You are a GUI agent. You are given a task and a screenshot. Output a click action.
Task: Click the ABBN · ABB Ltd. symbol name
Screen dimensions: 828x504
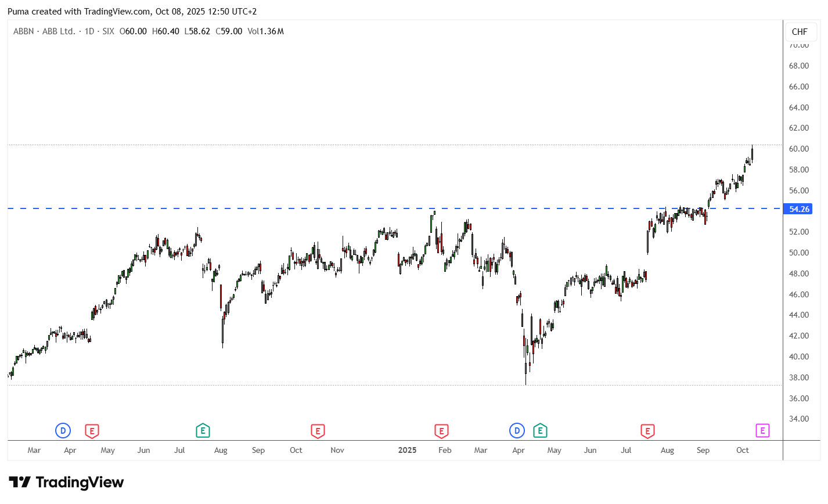pos(44,31)
